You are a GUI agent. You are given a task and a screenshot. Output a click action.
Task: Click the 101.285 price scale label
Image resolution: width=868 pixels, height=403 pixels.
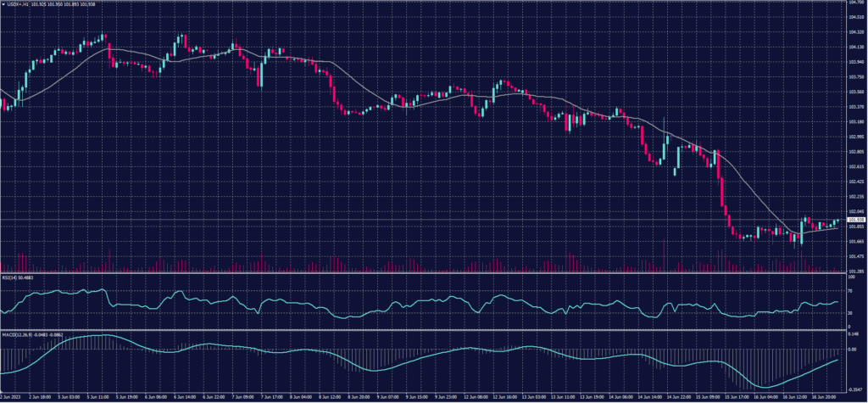click(855, 271)
